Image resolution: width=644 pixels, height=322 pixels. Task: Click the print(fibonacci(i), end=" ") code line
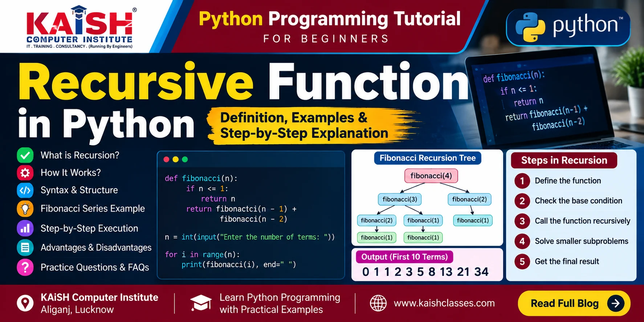[239, 265]
